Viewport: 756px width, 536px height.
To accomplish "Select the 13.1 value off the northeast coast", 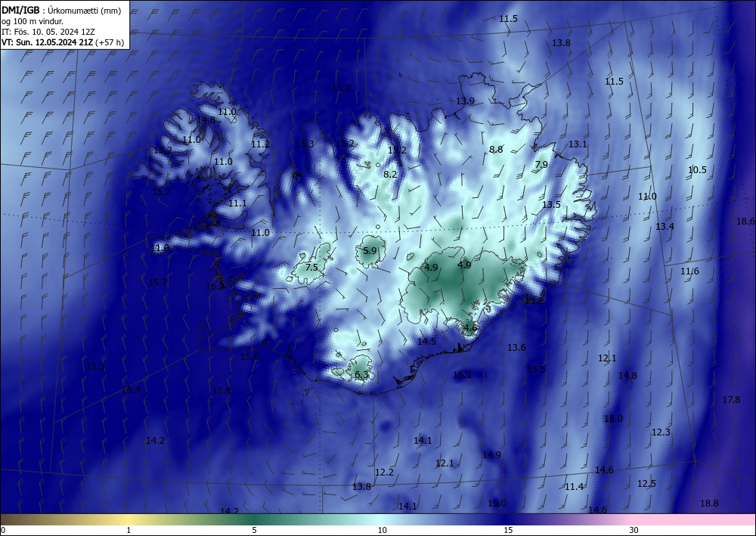I will coord(578,144).
